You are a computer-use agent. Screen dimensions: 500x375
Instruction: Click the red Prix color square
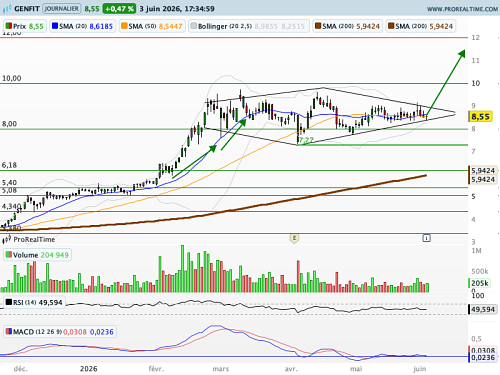click(x=9, y=26)
